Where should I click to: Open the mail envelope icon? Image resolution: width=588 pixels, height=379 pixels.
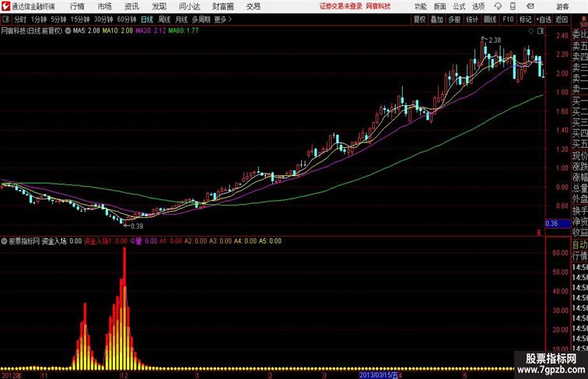pyautogui.click(x=530, y=6)
